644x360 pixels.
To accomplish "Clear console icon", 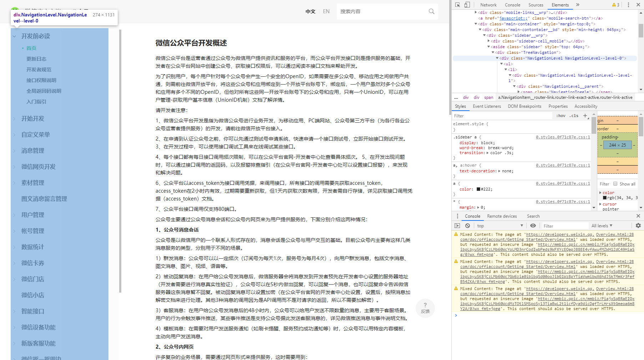I will click(467, 225).
